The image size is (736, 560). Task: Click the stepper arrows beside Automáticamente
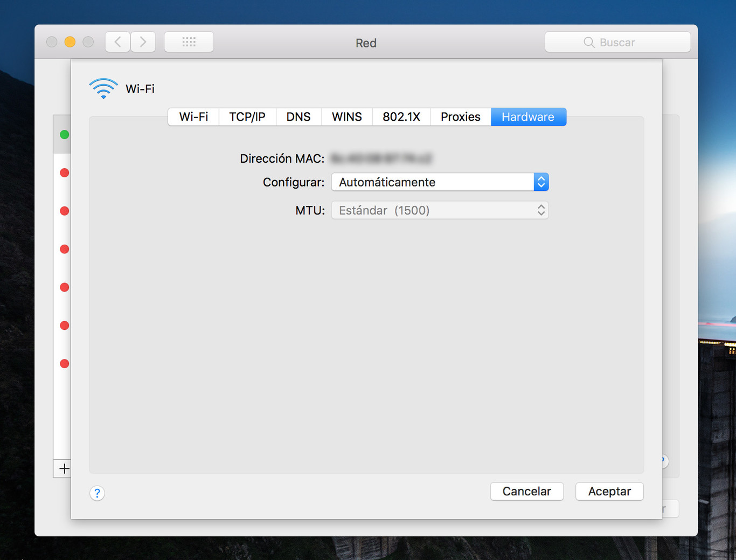click(x=541, y=182)
